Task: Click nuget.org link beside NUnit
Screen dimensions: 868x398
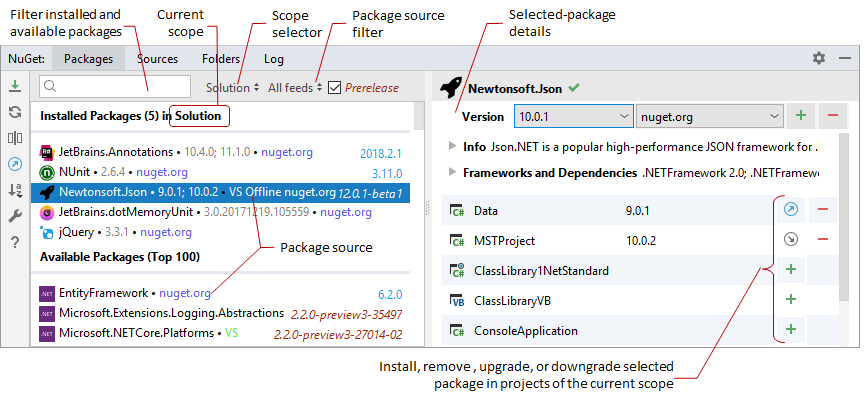Action: 162,173
